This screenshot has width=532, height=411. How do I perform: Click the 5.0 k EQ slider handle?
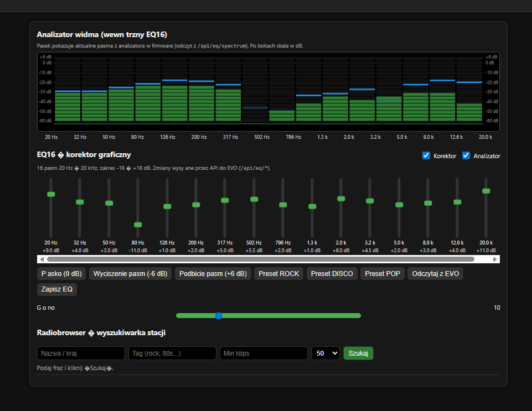click(399, 205)
